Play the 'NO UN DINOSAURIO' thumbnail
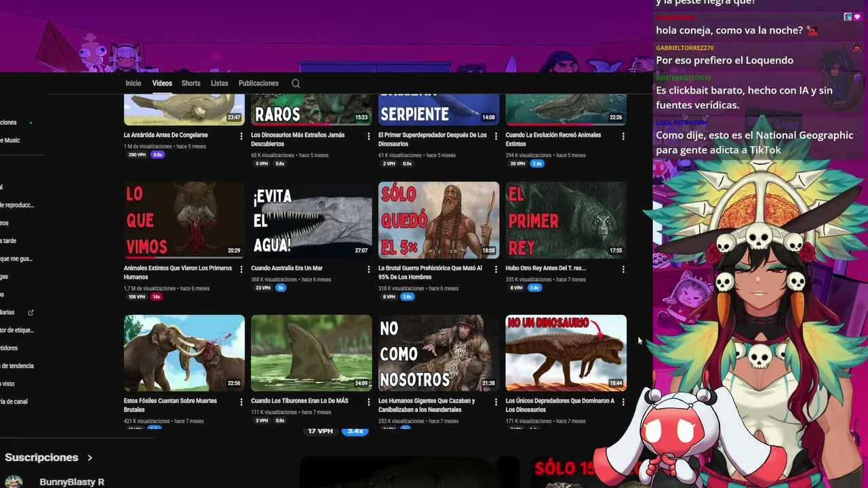Image resolution: width=868 pixels, height=488 pixels. (x=566, y=353)
